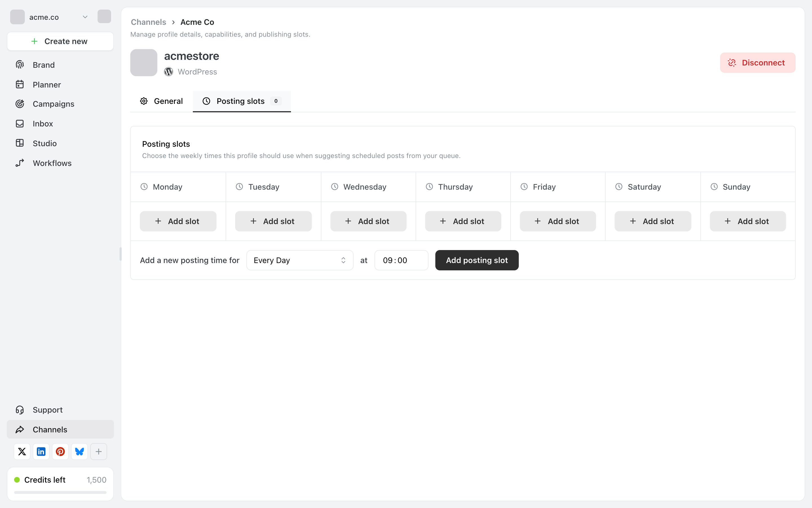812x508 pixels.
Task: Open the Bluesky channel icon
Action: [x=80, y=452]
